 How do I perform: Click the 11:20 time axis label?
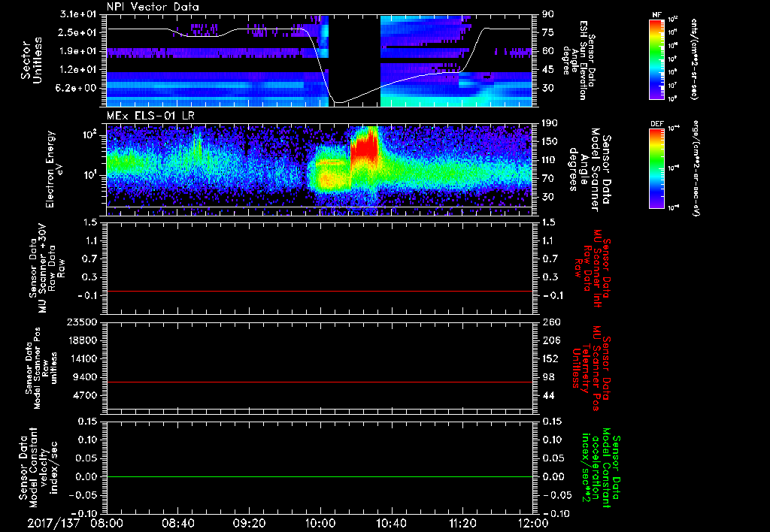[462, 523]
